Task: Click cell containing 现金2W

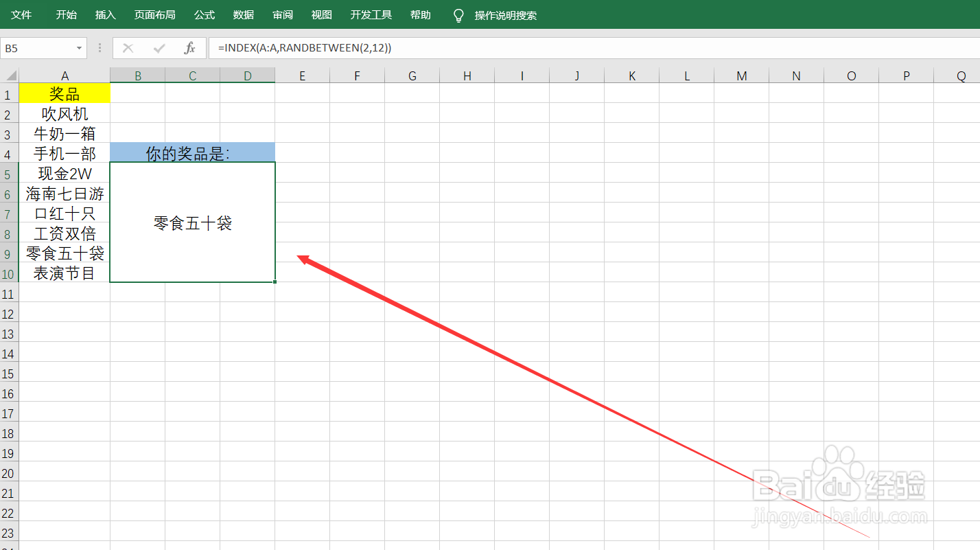Action: (65, 173)
